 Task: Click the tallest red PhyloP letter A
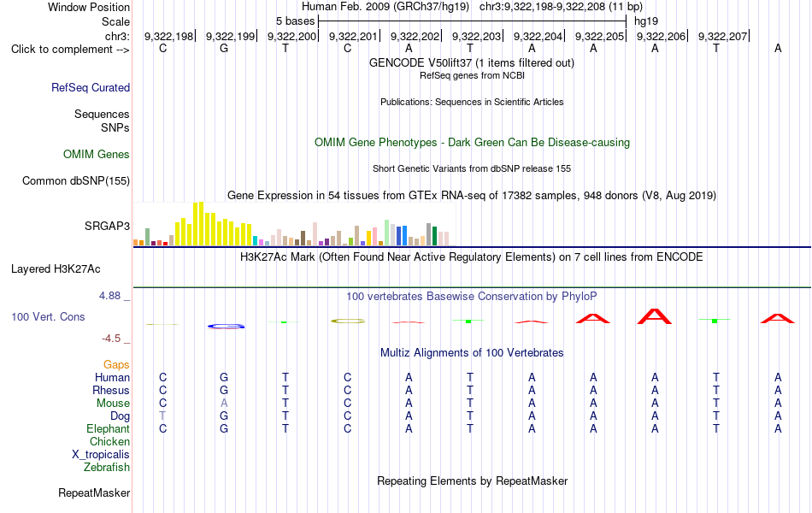[655, 316]
